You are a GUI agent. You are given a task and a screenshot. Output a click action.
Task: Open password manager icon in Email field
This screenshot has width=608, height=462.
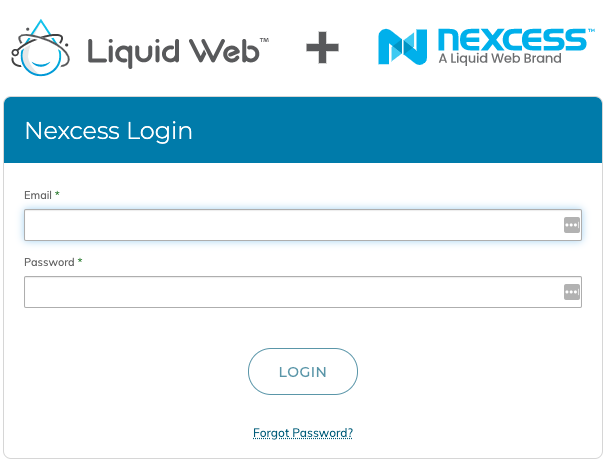coord(572,225)
